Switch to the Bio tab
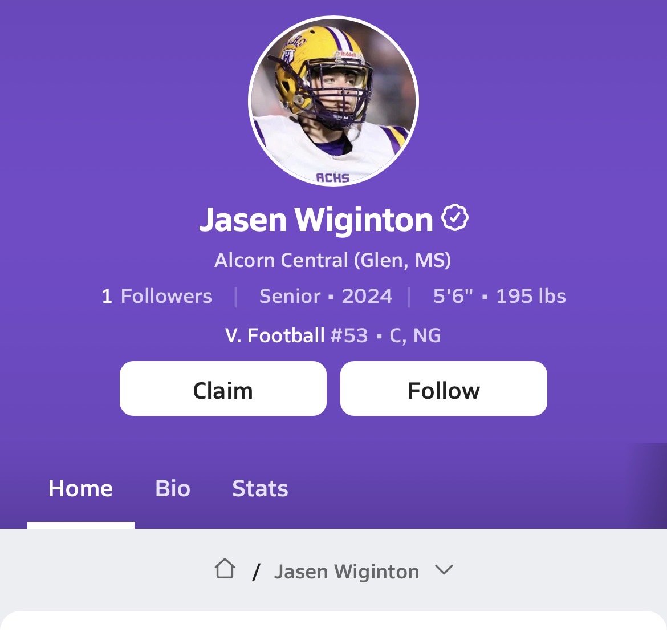 coord(172,488)
